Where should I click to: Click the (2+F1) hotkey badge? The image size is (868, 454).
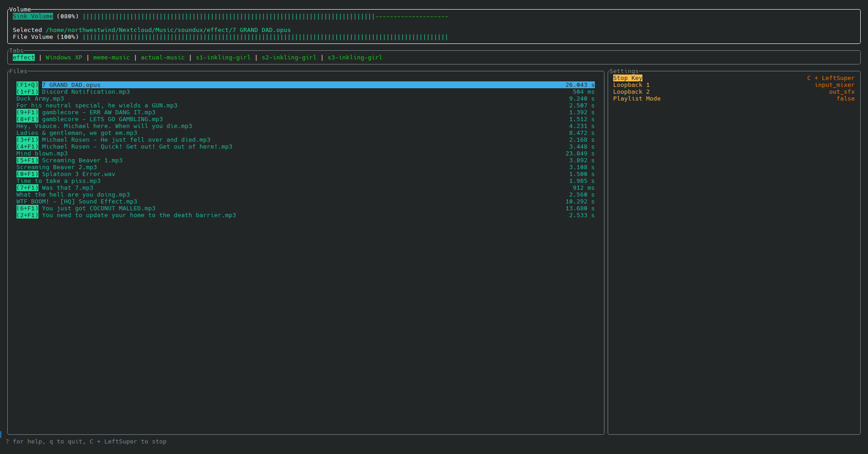(x=27, y=215)
